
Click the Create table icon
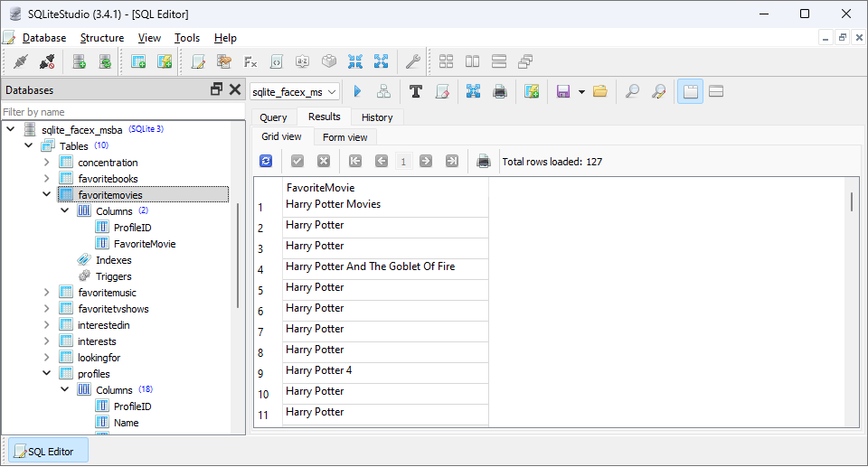point(138,61)
